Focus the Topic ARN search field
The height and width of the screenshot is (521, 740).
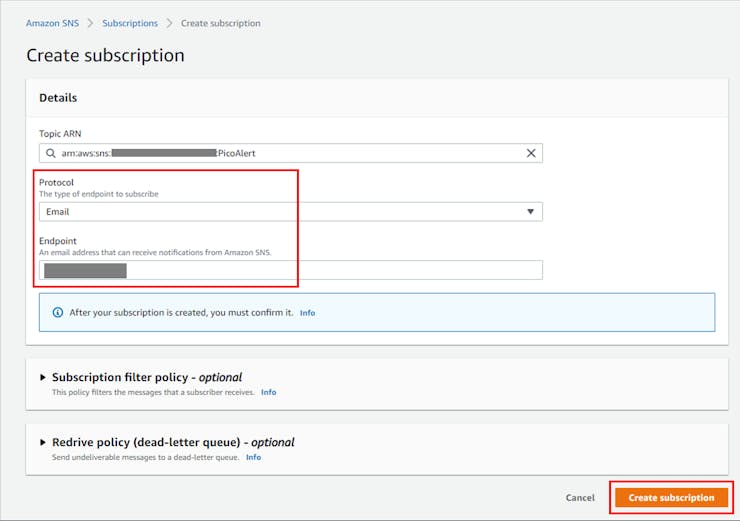click(x=290, y=153)
